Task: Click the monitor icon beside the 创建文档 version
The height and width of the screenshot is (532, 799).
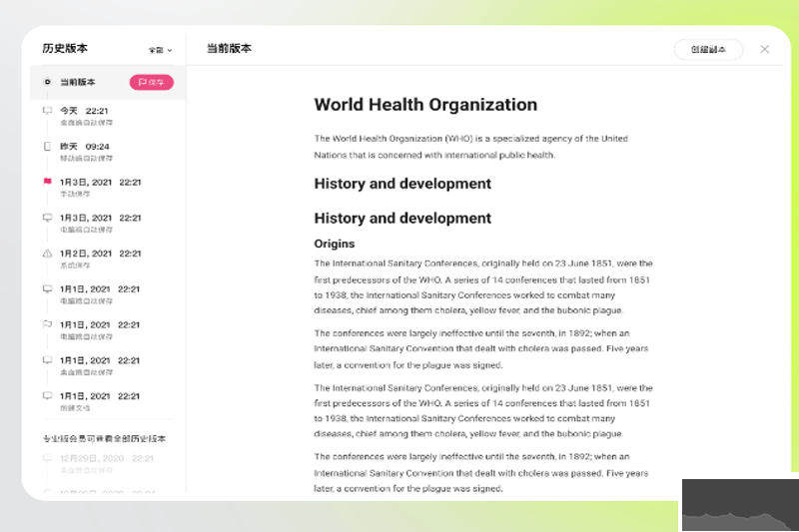Action: pos(47,396)
